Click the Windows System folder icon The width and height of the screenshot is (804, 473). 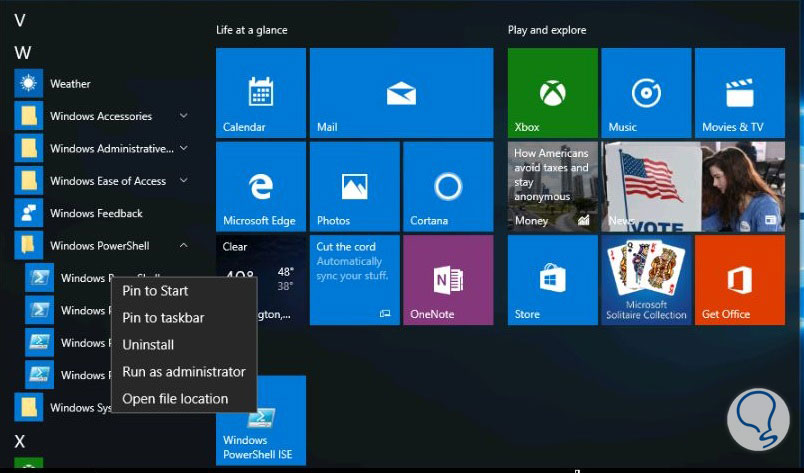tap(29, 407)
